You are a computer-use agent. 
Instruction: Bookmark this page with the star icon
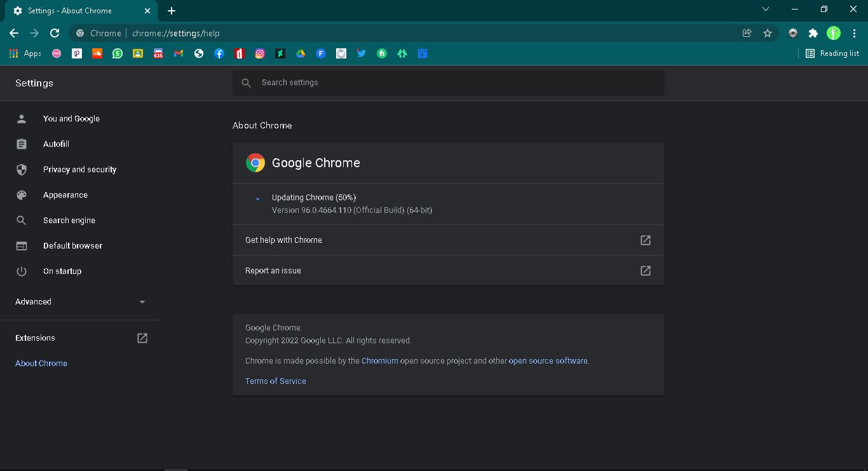point(768,33)
